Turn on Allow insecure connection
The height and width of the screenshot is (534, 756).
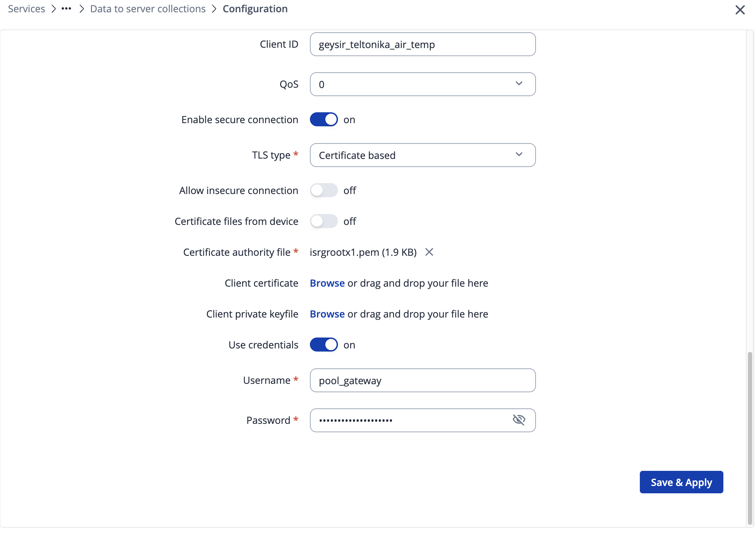(324, 190)
